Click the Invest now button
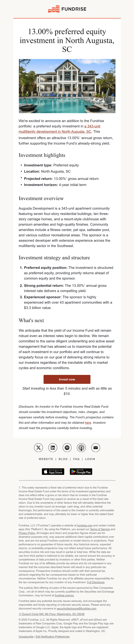Viewport: 134px width, 644px height. (67, 379)
